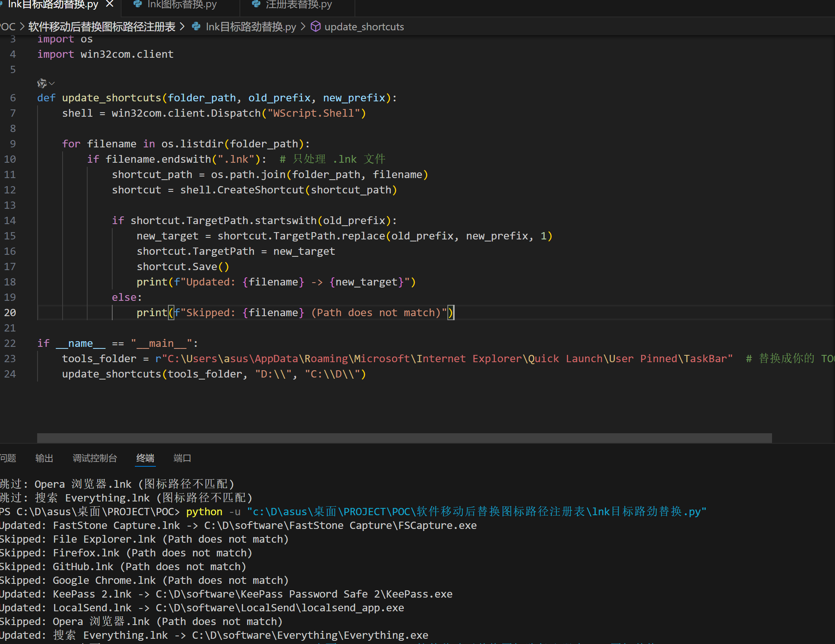
Task: Click breadcrumb file lnk目标路劲替换.py
Action: pyautogui.click(x=251, y=27)
